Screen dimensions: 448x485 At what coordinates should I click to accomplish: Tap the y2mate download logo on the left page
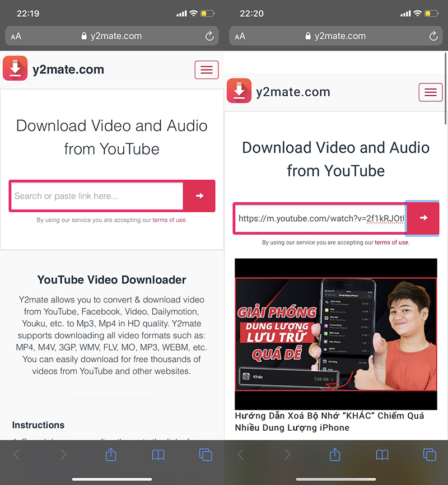[15, 68]
